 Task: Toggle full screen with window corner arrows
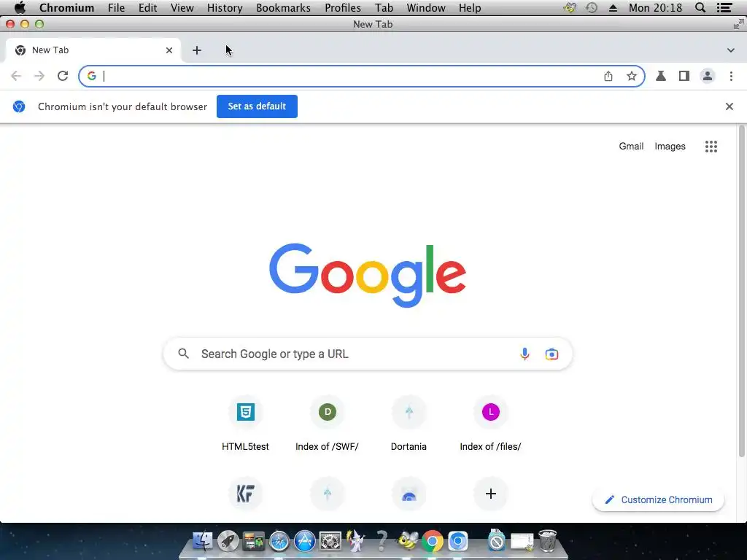[739, 24]
